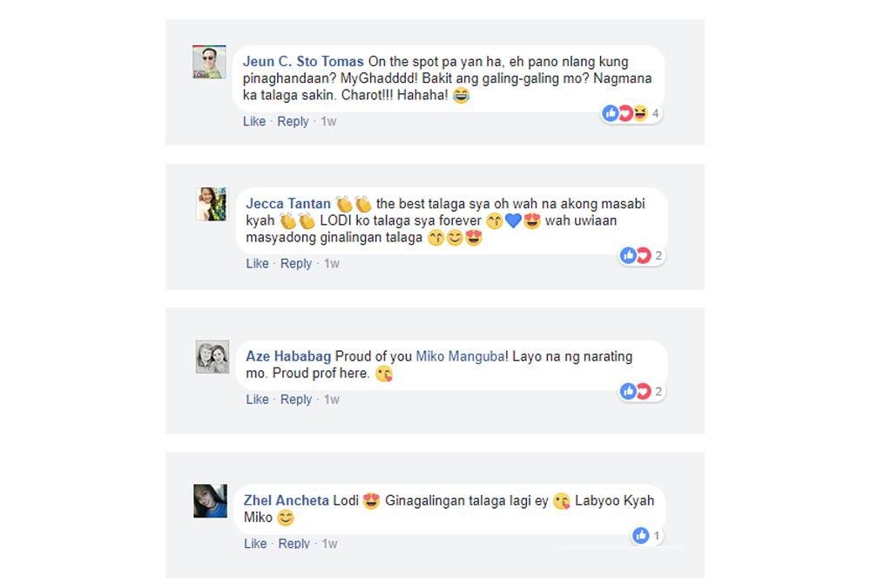The image size is (871, 588).
Task: Reply to Zhel Ancheta's comment
Action: (x=294, y=544)
